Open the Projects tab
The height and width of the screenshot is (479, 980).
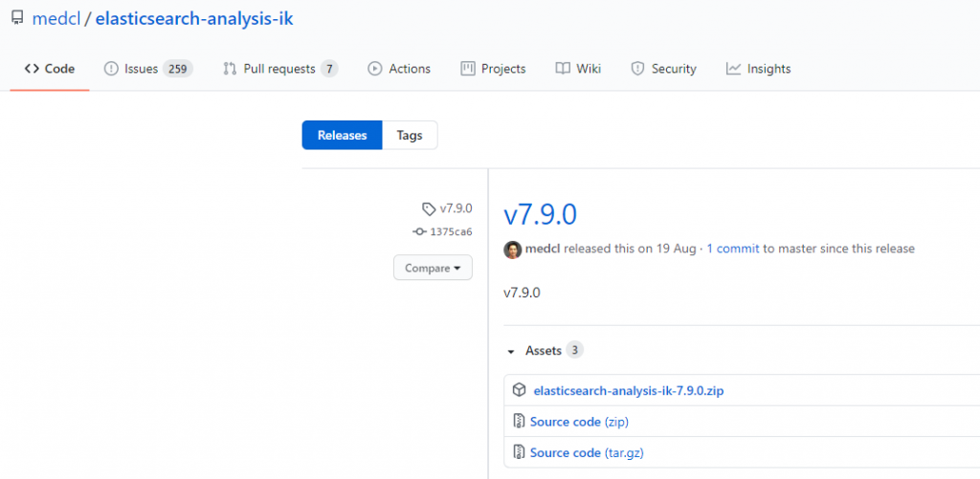coord(493,69)
